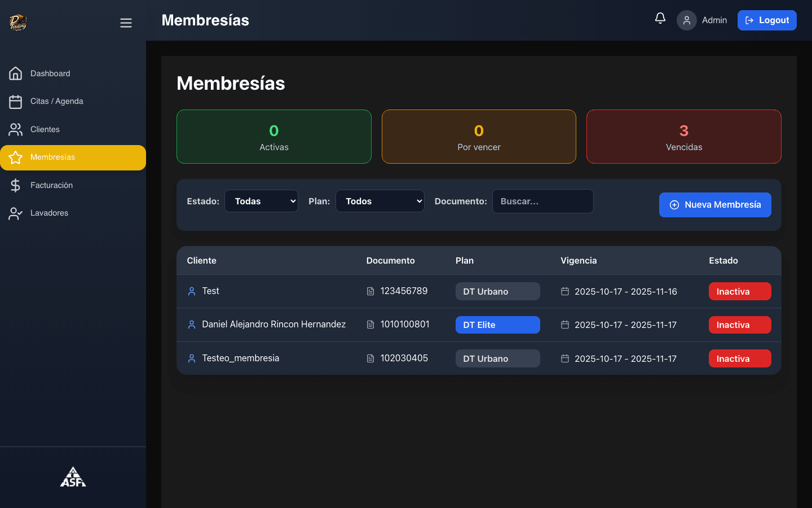The image size is (812, 508).
Task: Click document icon next to 1010100801
Action: coord(370,325)
